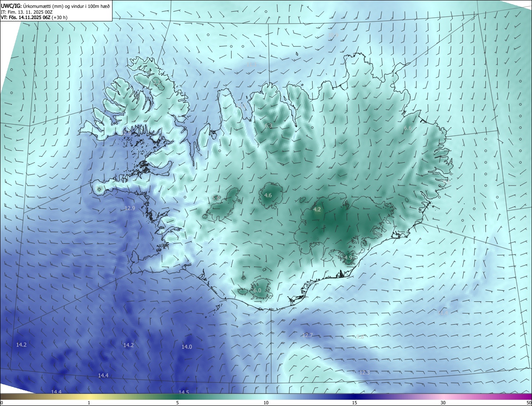Click the initial time line "IT: Fim. 13. 11. 2025 00Z"

click(x=26, y=12)
